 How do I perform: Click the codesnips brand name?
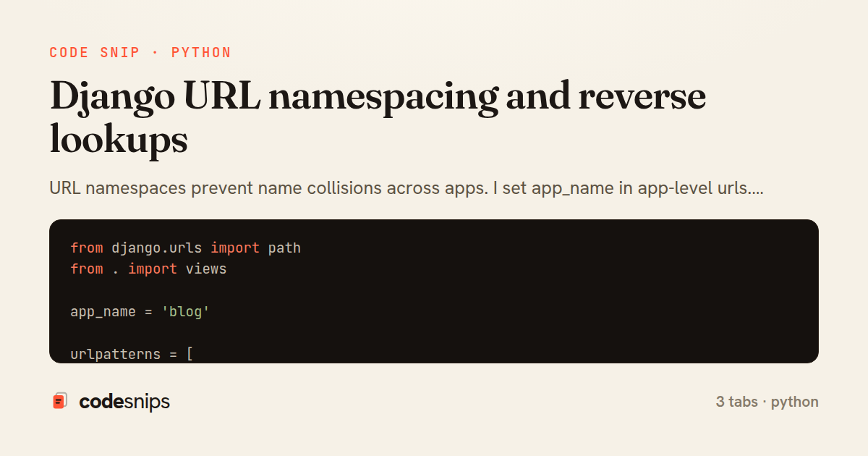coord(124,402)
